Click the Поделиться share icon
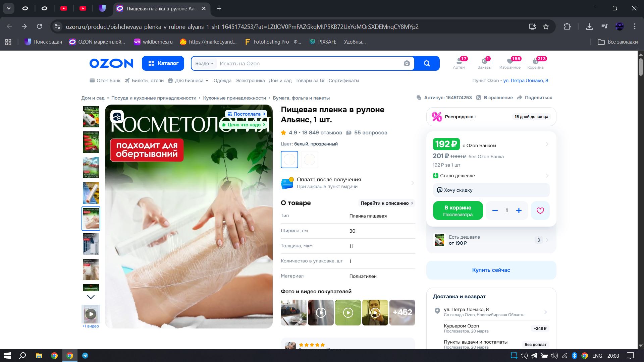644x362 pixels. click(520, 98)
